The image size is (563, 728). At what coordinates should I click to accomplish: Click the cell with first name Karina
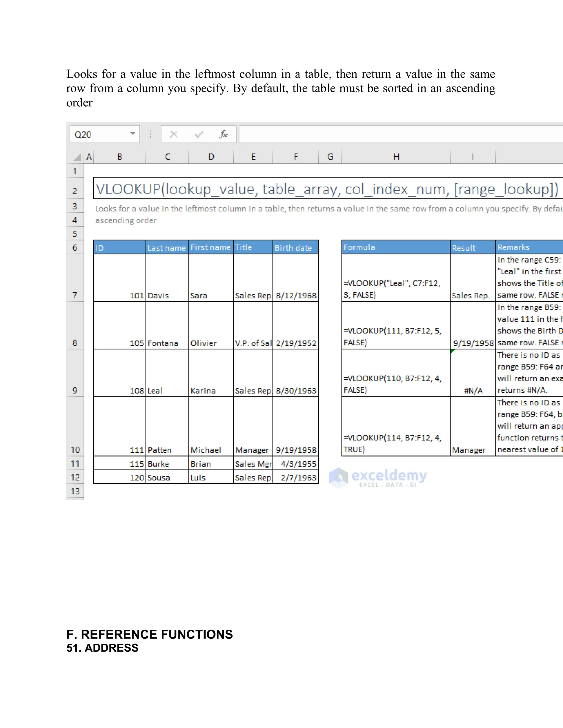click(211, 373)
